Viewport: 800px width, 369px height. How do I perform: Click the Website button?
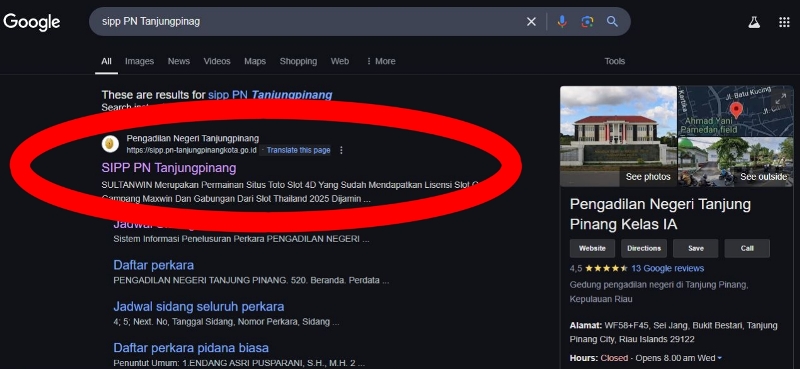(592, 249)
